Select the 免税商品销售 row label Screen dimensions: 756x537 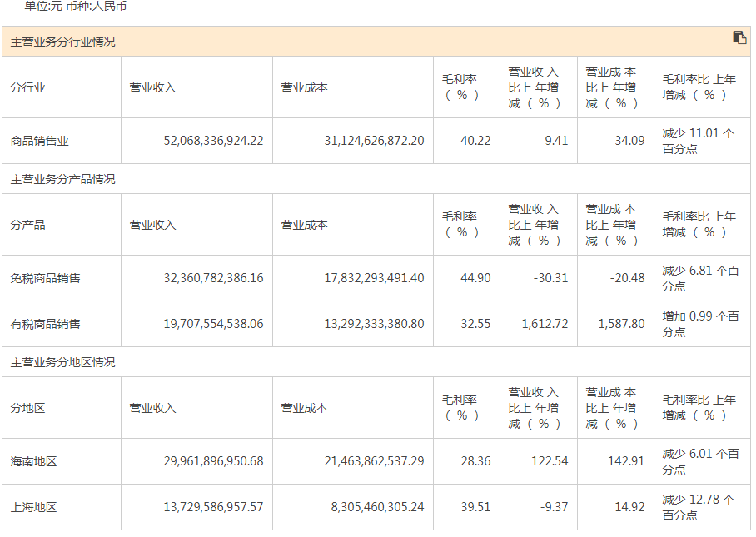pyautogui.click(x=46, y=278)
